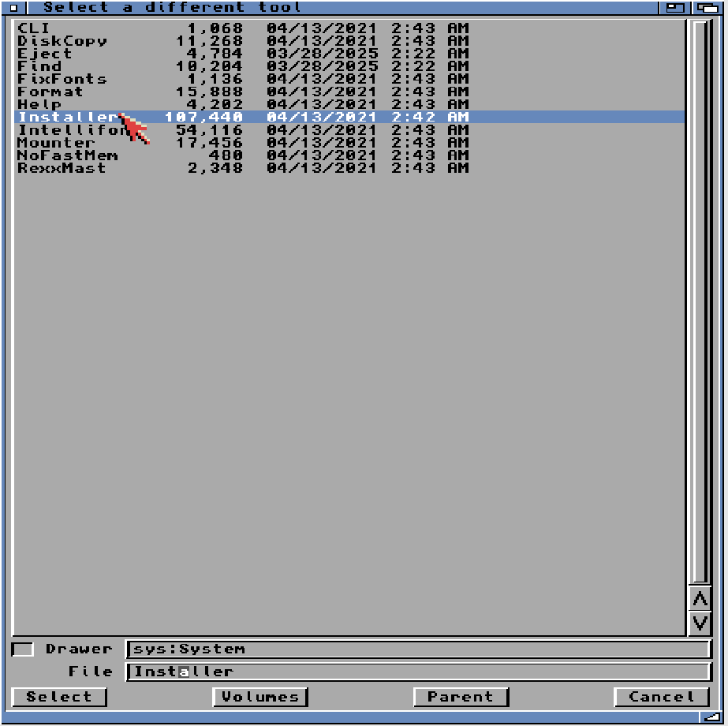728x726 pixels.
Task: Click the Select button
Action: (x=59, y=697)
